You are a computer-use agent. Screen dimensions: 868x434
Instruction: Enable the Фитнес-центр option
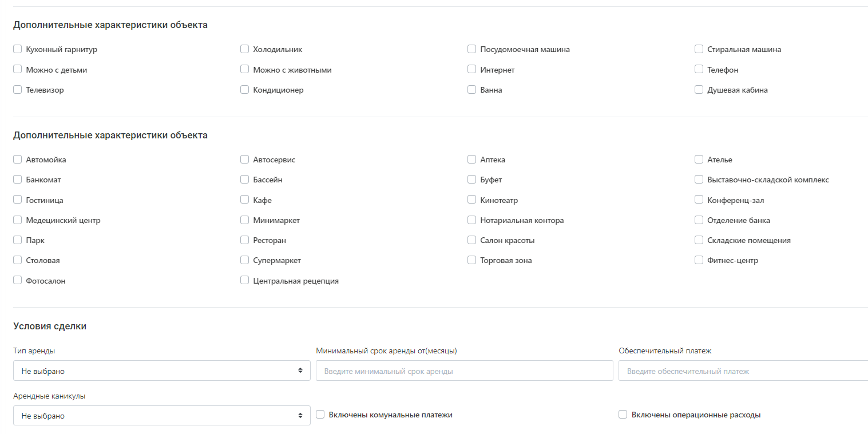[699, 260]
